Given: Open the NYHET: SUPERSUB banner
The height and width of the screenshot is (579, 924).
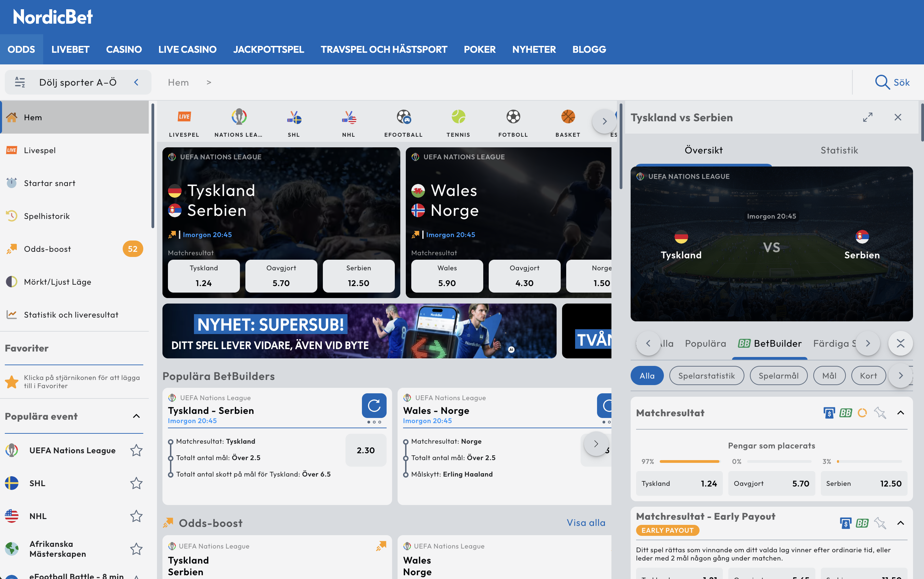Looking at the screenshot, I should [359, 331].
